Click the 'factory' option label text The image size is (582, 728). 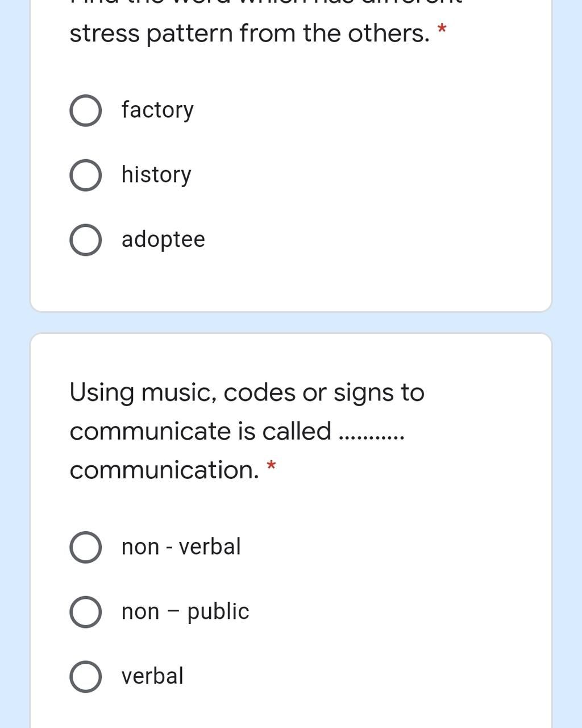tap(157, 110)
